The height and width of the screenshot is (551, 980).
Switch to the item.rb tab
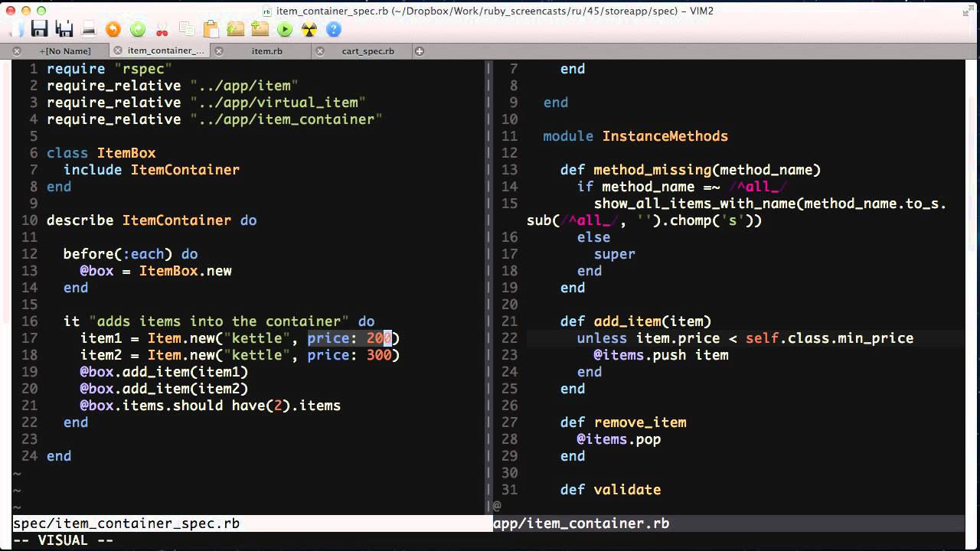point(267,51)
